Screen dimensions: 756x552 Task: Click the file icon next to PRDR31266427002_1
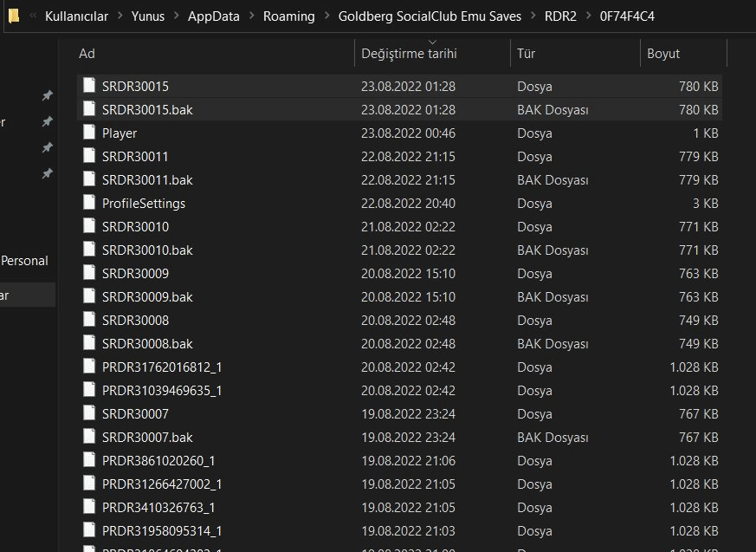pyautogui.click(x=89, y=483)
